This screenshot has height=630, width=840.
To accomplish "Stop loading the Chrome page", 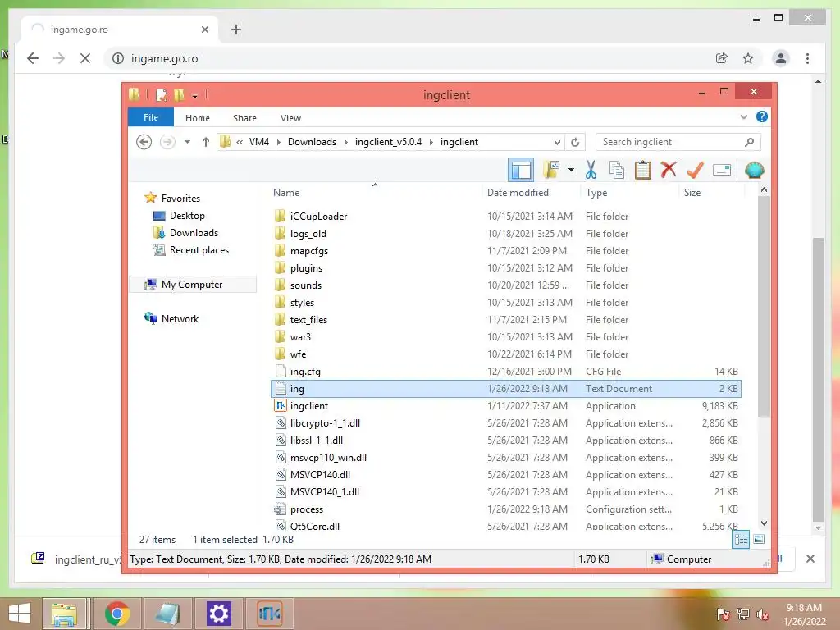I will coord(85,58).
